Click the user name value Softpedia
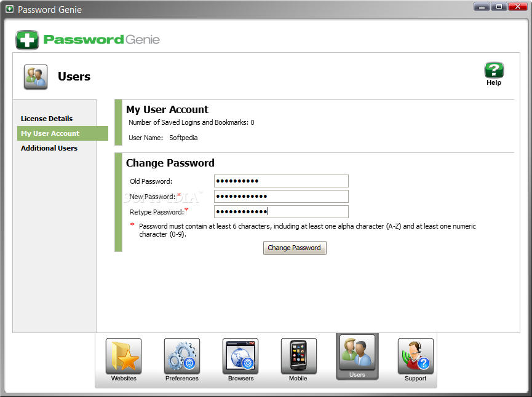Screen dimensions: 532x397 tap(183, 138)
